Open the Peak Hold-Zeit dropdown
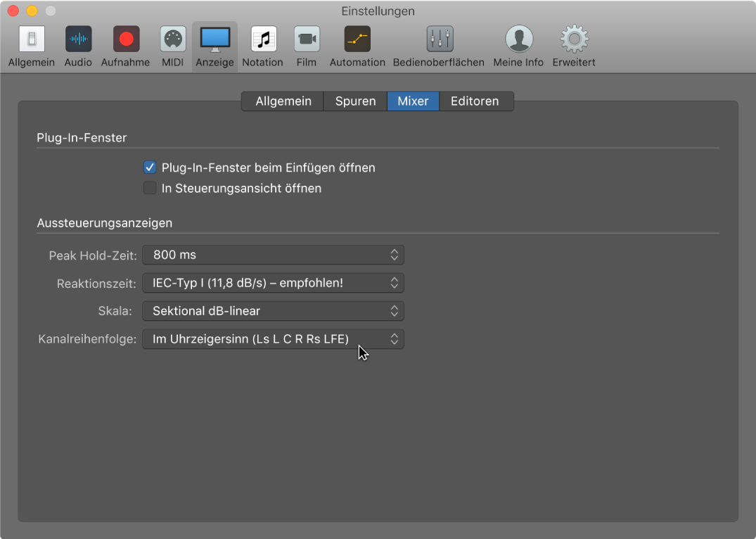 point(273,255)
